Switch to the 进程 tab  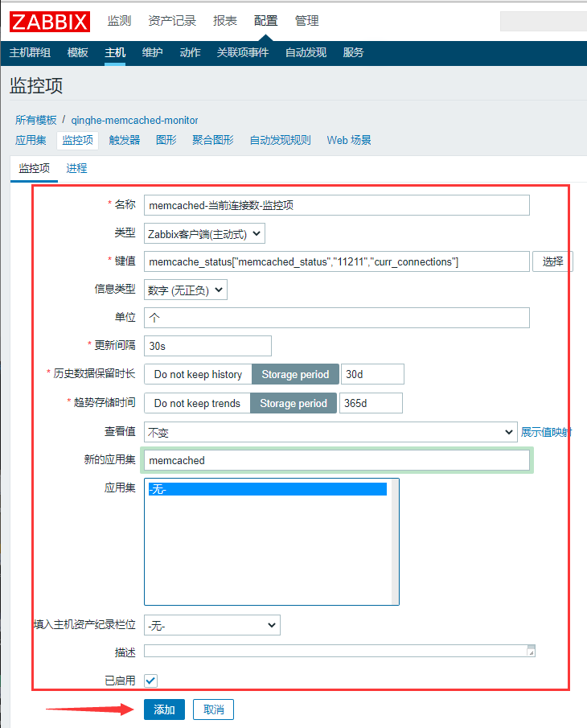76,168
